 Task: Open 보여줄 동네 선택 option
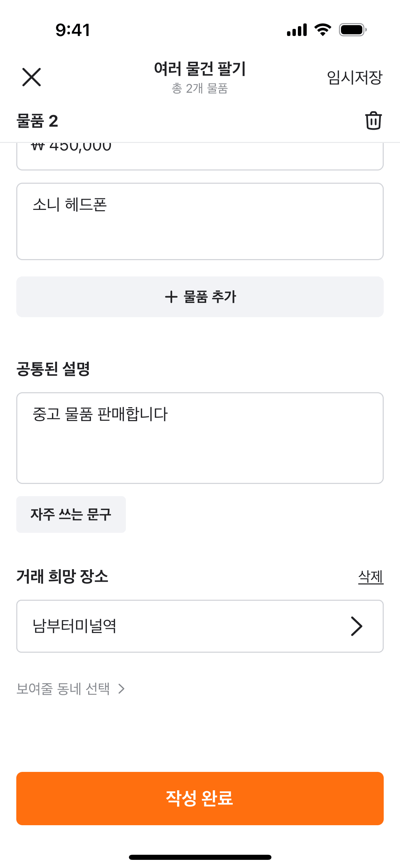pos(63,689)
